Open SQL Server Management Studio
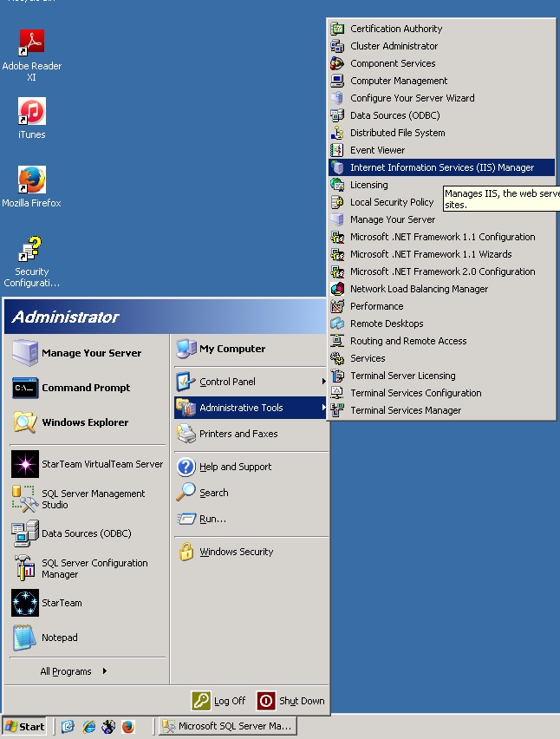Image resolution: width=560 pixels, height=739 pixels. [x=93, y=499]
